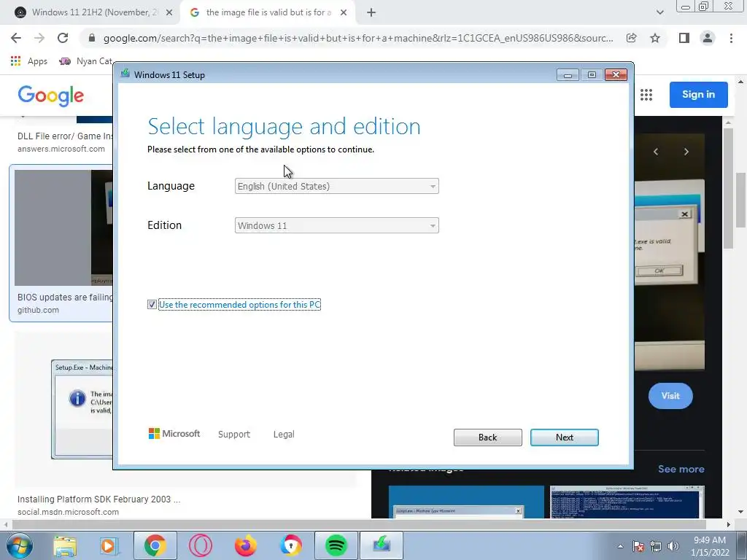Screen dimensions: 747x560
Task: Go forward in Chrome
Action: [39, 38]
